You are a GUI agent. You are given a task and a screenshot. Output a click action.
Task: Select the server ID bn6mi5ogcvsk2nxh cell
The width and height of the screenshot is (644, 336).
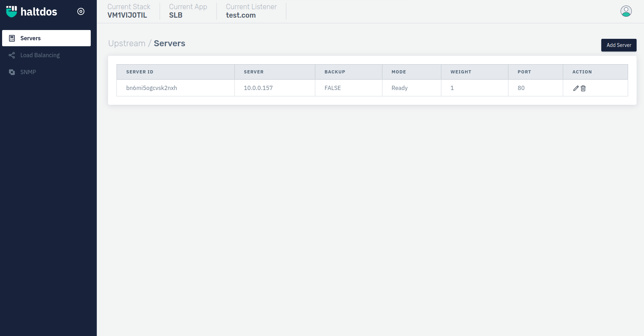tap(175, 88)
